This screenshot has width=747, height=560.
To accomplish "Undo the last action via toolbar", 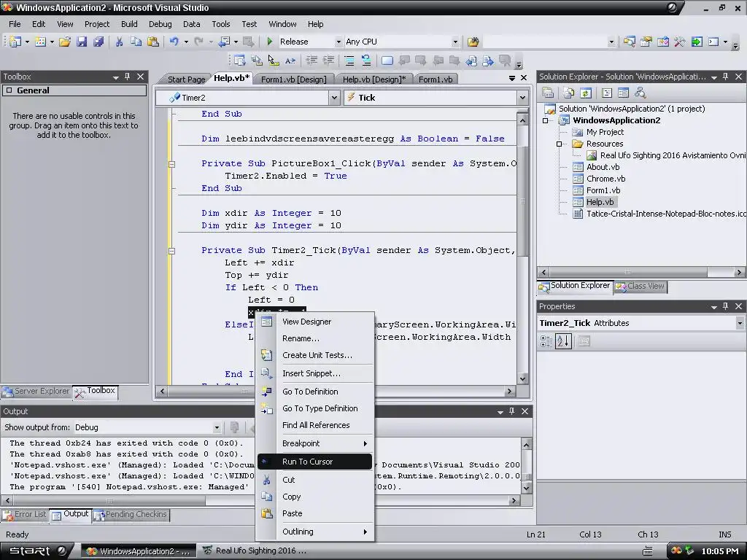I will (x=174, y=42).
